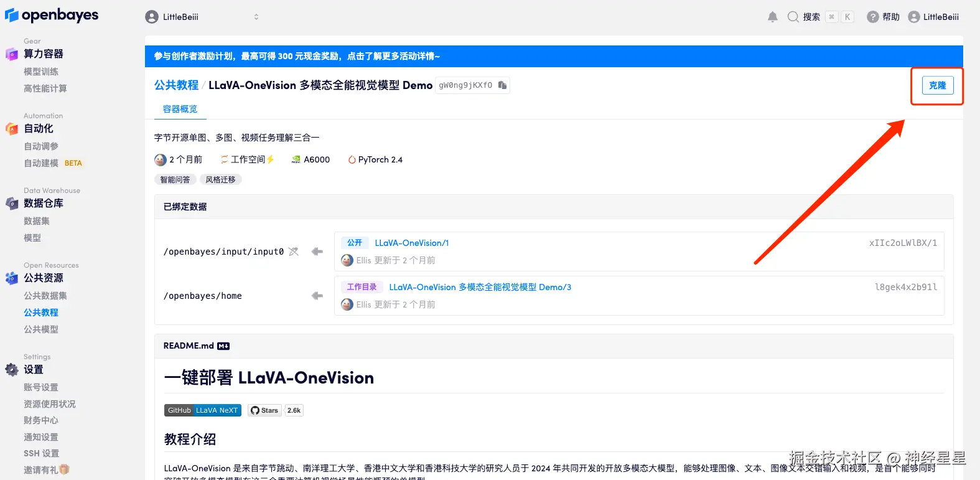980x480 pixels.
Task: Click the gift icon beside 邀请有礼
Action: (65, 469)
